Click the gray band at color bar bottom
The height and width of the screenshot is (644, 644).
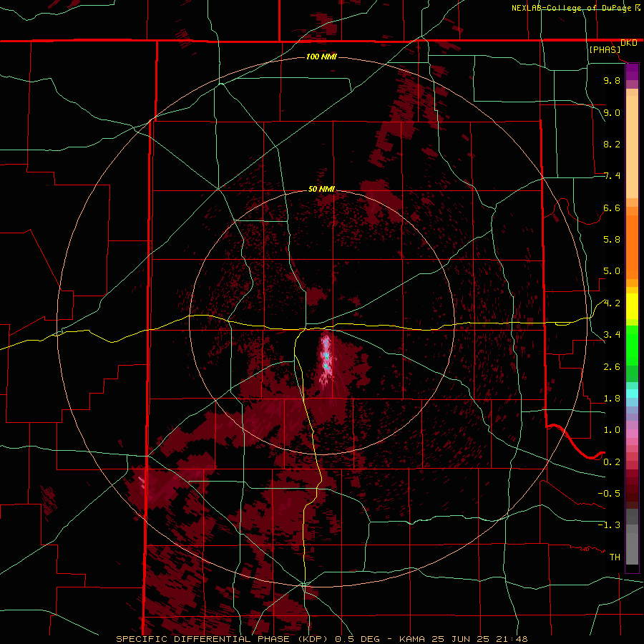tap(632, 538)
